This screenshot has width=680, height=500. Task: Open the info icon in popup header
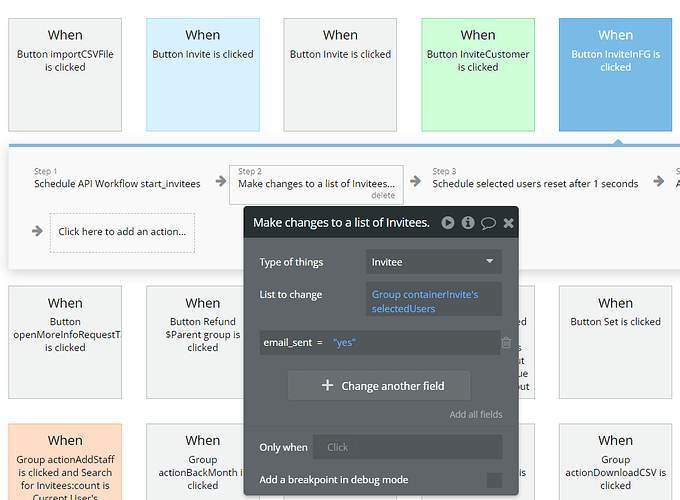[468, 223]
